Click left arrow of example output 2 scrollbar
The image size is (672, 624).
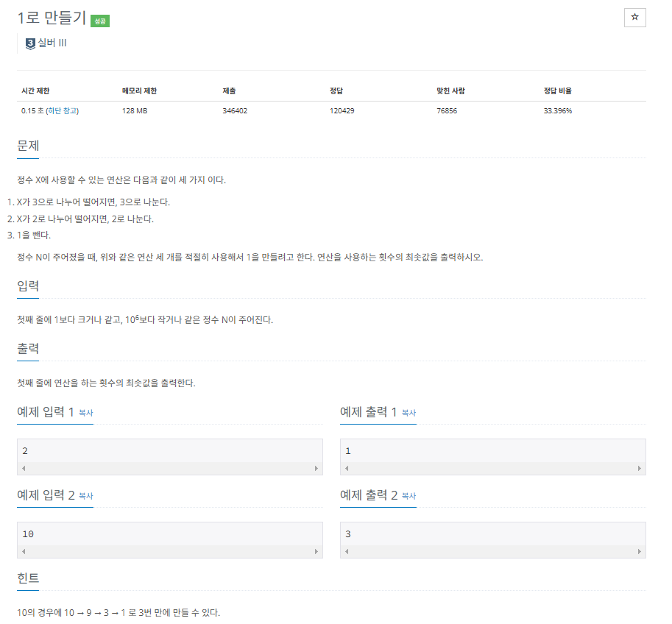point(347,552)
